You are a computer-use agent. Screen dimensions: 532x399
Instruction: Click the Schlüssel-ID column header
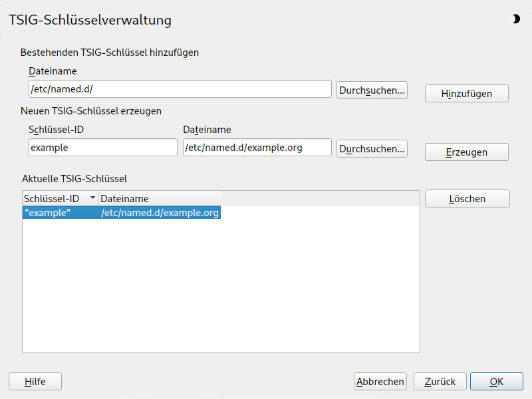[61, 198]
